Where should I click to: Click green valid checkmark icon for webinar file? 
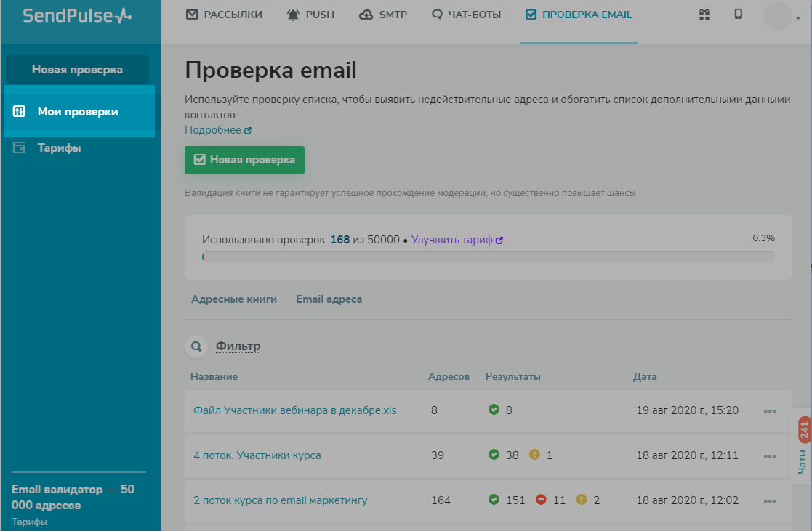[494, 410]
